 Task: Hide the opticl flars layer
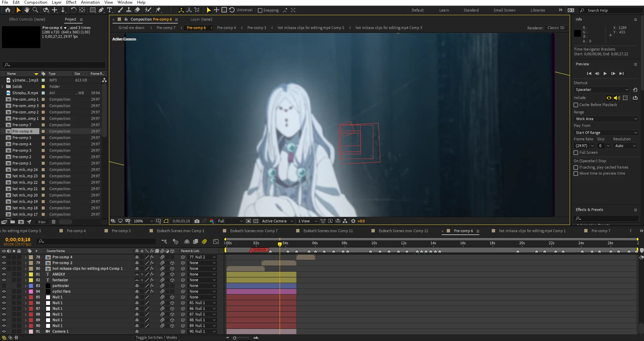point(4,292)
